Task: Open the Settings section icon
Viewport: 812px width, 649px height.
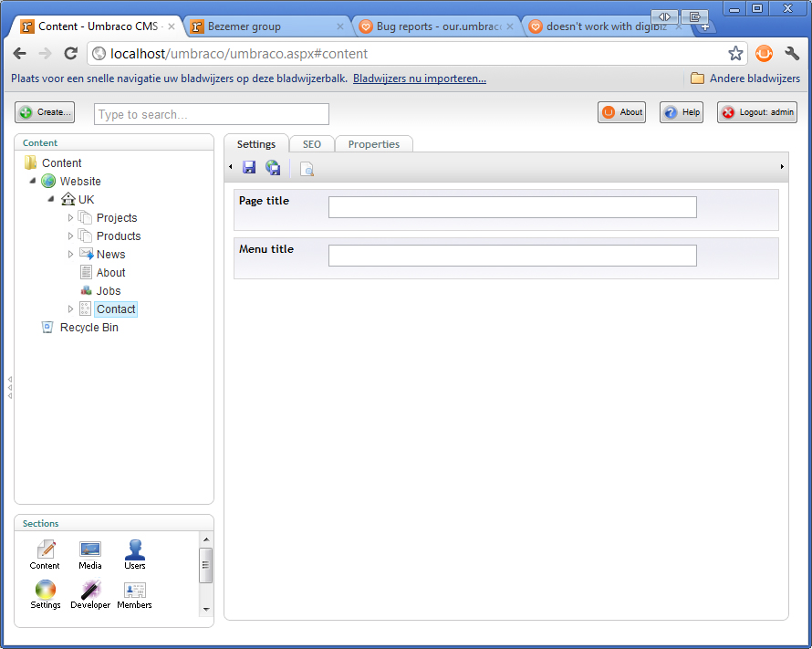Action: [46, 593]
